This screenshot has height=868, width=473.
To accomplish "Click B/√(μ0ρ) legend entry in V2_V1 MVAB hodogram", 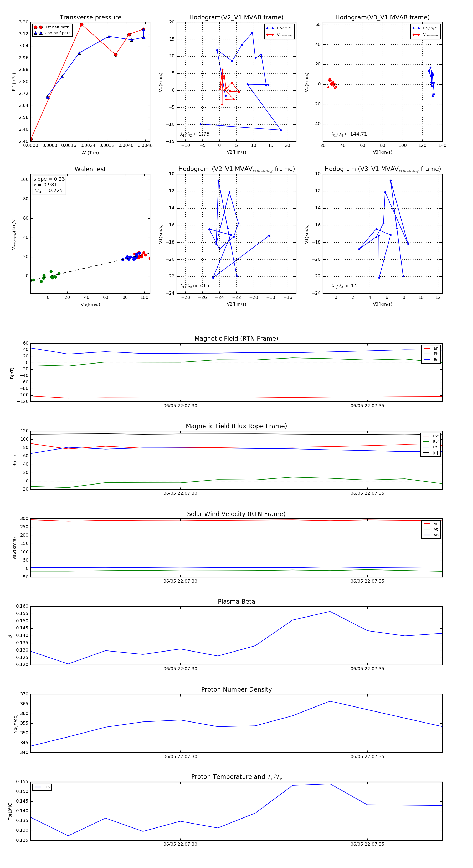I will click(x=279, y=28).
